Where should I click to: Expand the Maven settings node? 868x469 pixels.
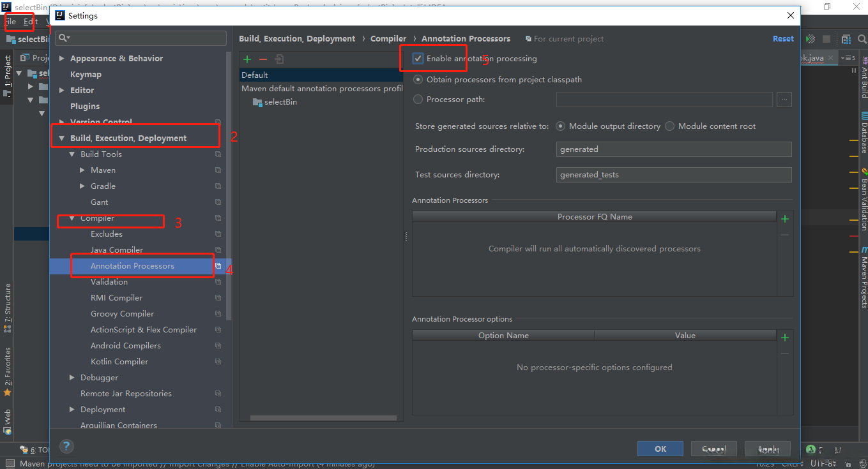point(82,170)
